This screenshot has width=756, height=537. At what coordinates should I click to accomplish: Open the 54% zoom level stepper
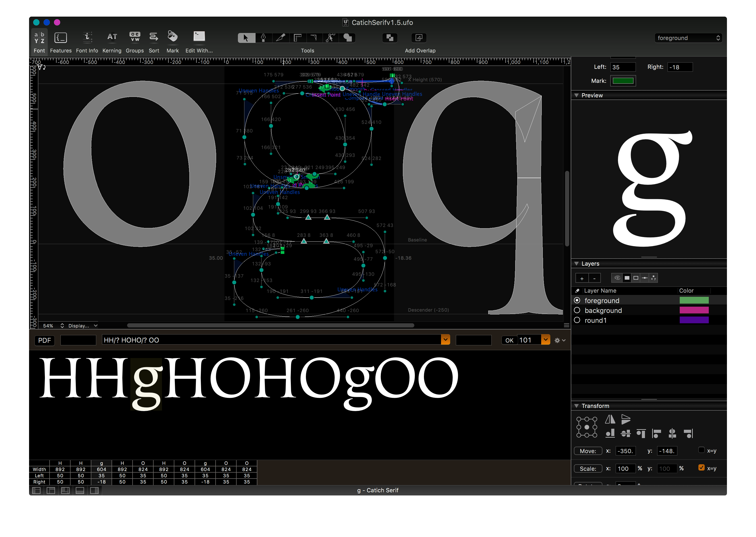click(x=62, y=326)
